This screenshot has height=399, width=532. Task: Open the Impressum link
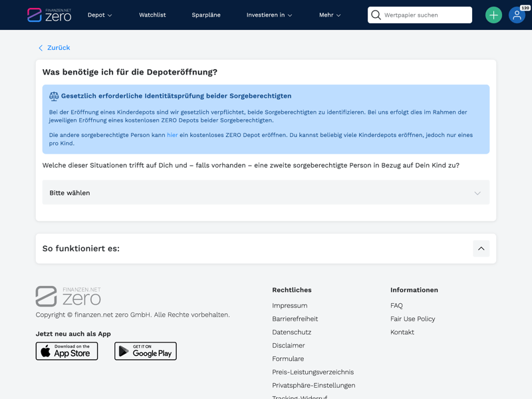coord(289,306)
